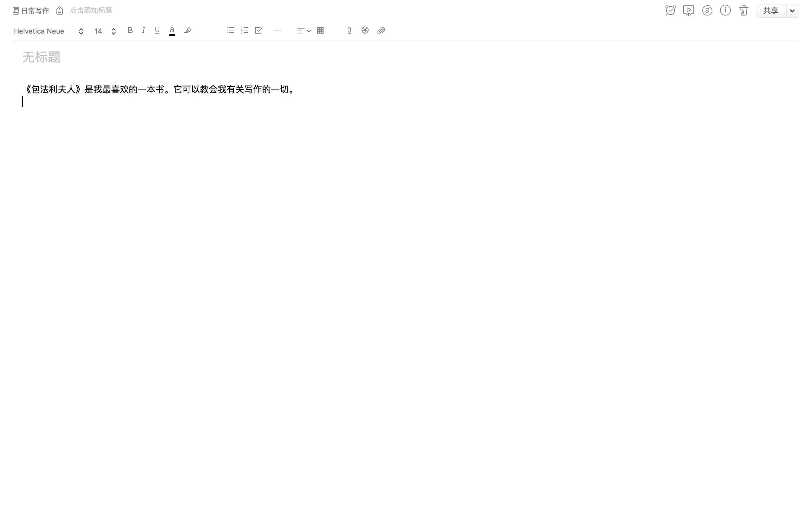Click the microphone audio record icon
Image resolution: width=812 pixels, height=507 pixels.
(x=349, y=30)
